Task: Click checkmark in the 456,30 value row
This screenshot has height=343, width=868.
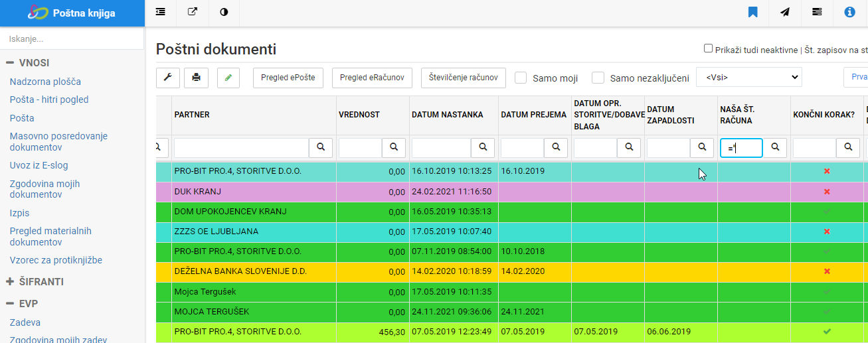Action: (827, 331)
